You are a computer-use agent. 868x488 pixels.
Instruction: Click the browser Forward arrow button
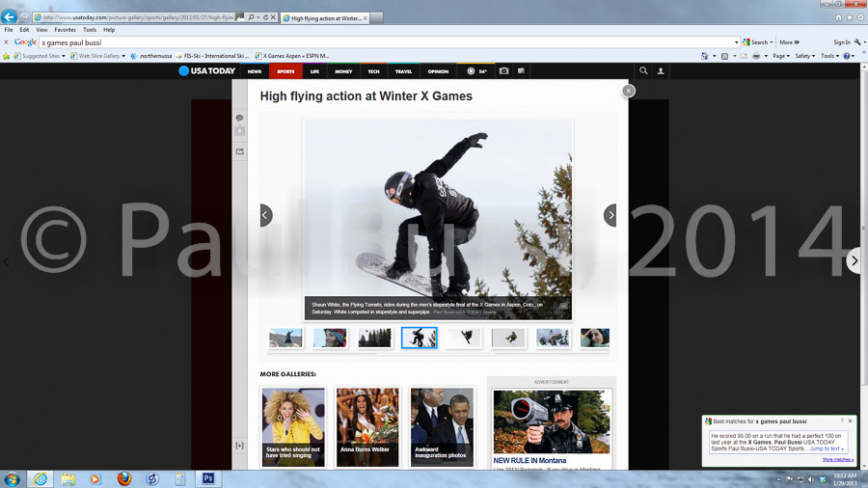[24, 17]
